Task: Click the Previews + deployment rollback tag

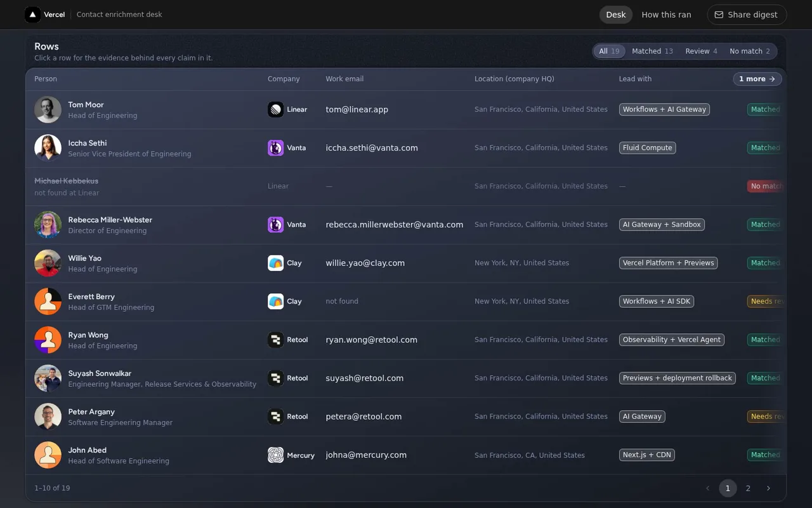Action: pyautogui.click(x=677, y=378)
